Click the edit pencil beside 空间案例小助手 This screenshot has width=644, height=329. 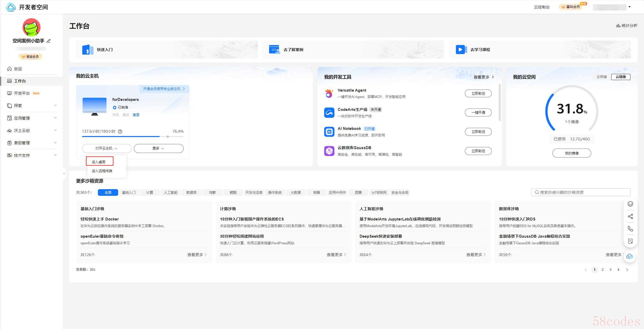[49, 41]
